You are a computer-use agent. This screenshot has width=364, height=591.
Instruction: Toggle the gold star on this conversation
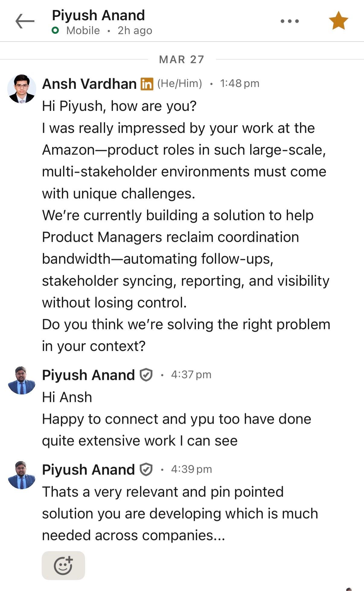338,21
